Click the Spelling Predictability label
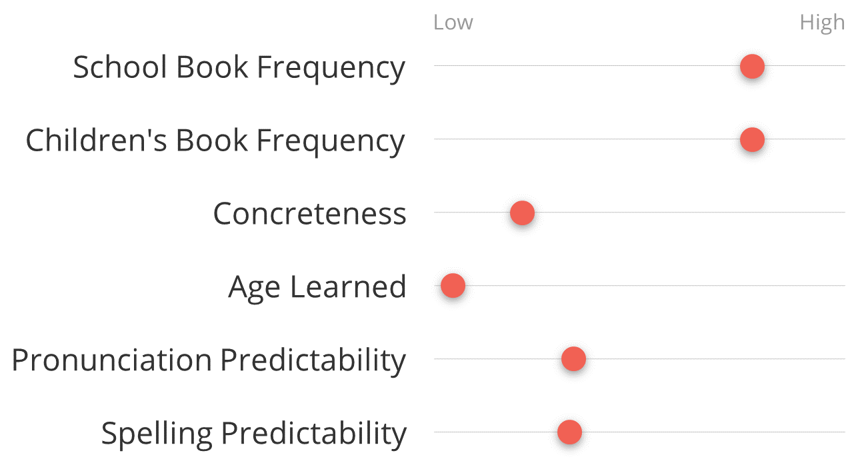Image resolution: width=868 pixels, height=473 pixels. pyautogui.click(x=253, y=434)
